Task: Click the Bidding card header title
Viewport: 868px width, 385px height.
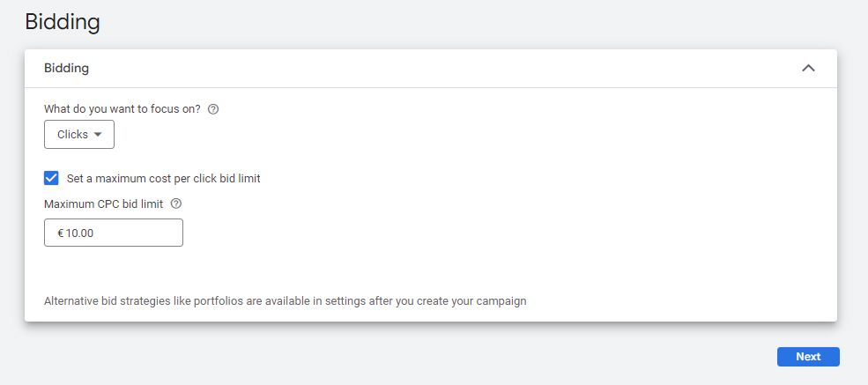Action: (66, 68)
